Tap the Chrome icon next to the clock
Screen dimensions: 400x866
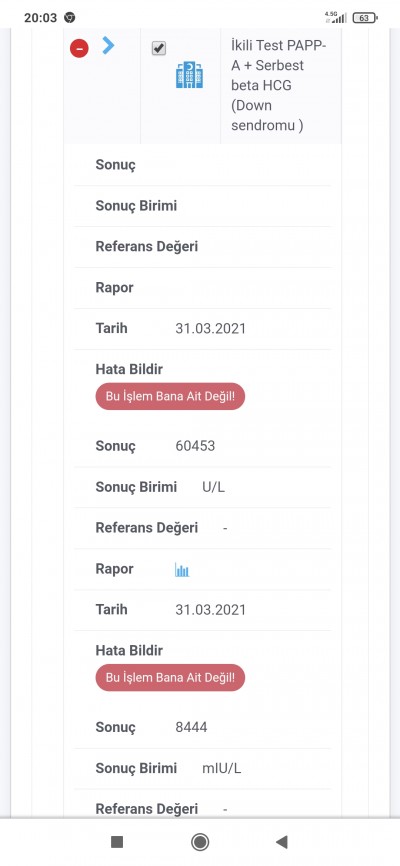point(70,18)
